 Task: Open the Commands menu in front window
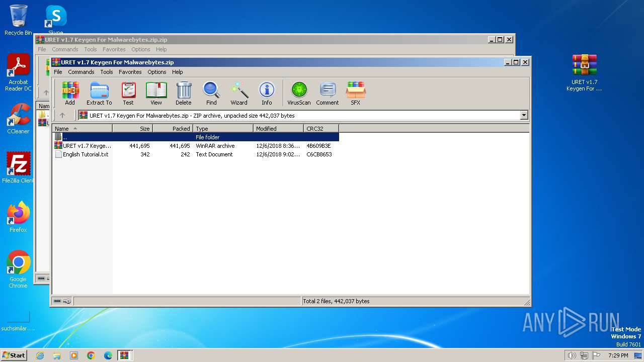click(81, 72)
